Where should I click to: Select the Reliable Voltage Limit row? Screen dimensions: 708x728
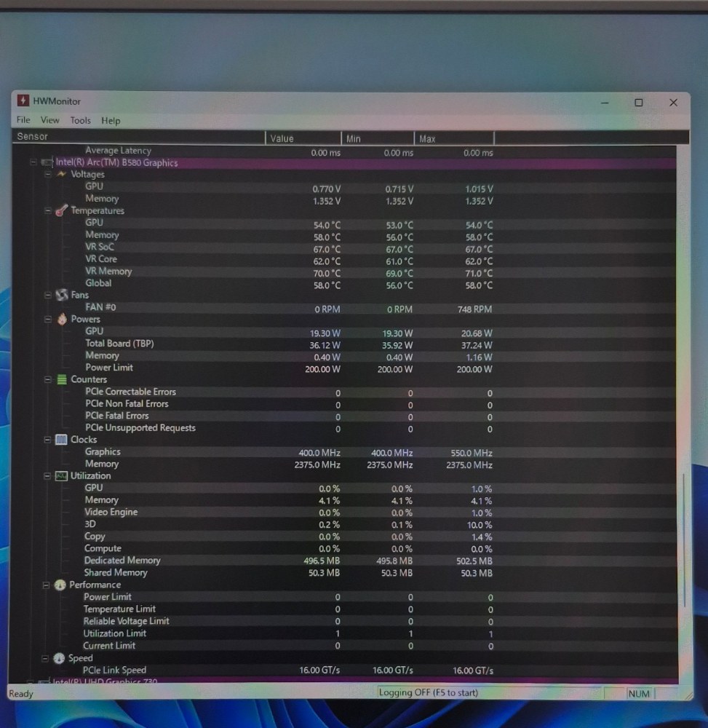[x=344, y=621]
